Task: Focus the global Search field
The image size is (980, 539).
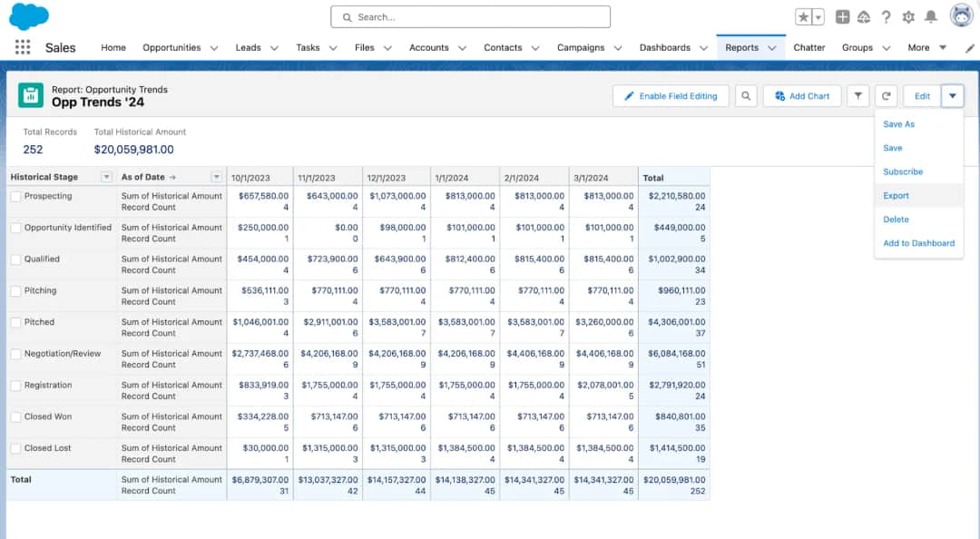Action: 470,17
